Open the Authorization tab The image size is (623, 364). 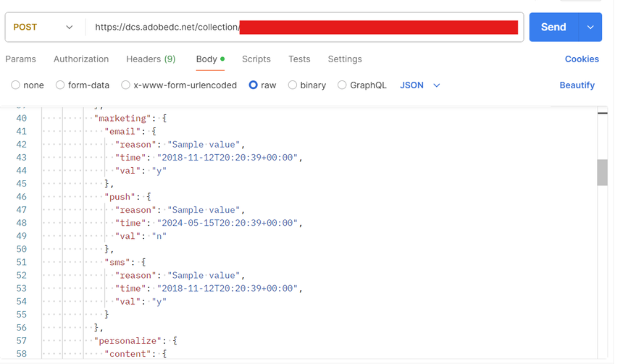[81, 59]
